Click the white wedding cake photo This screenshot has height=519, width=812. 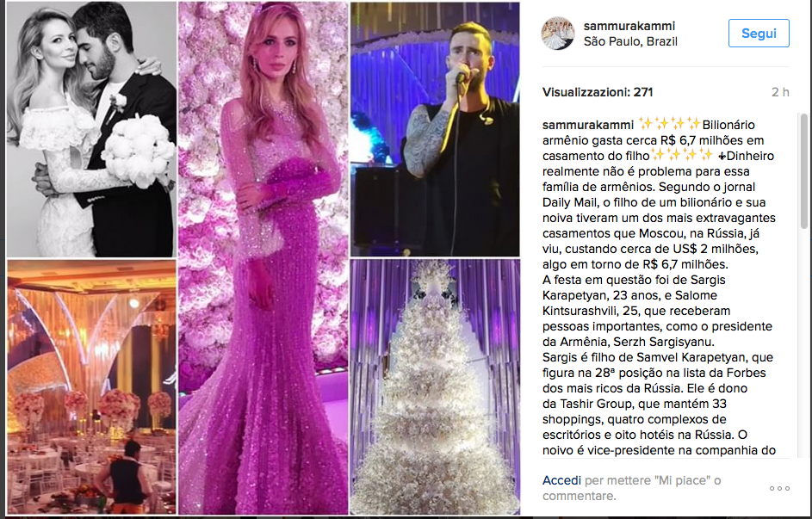pyautogui.click(x=435, y=386)
